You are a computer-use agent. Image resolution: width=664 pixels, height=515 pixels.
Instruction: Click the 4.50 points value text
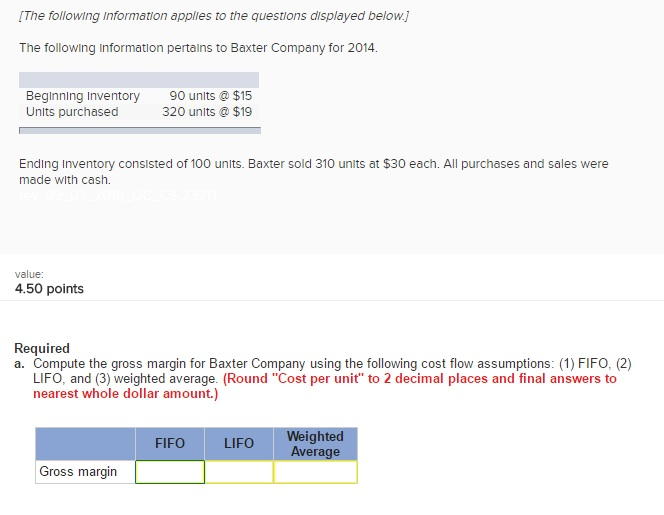point(49,289)
